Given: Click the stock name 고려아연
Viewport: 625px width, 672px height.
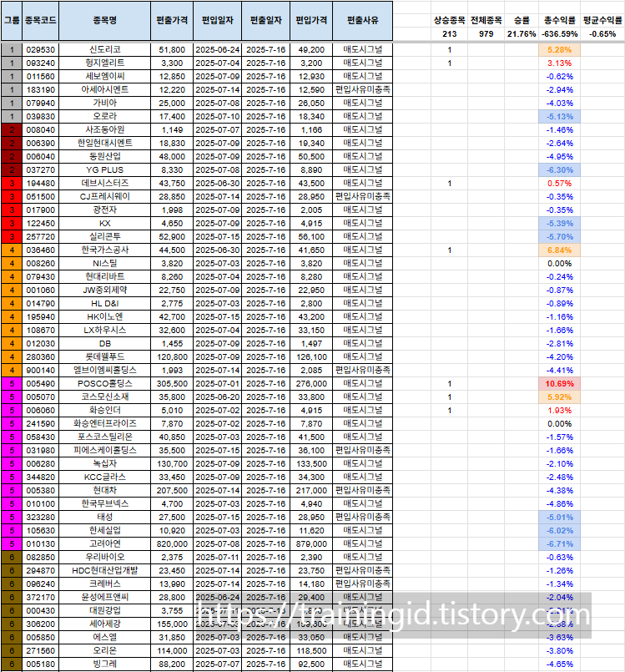Looking at the screenshot, I should click(105, 543).
